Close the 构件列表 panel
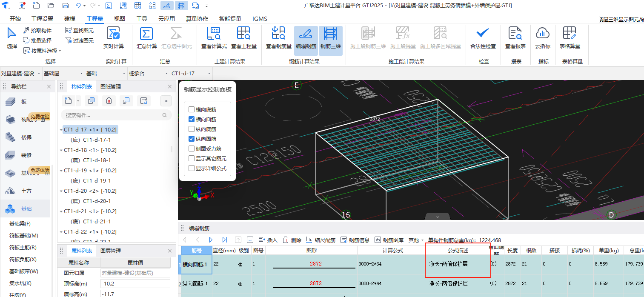644x297 pixels. coord(170,86)
